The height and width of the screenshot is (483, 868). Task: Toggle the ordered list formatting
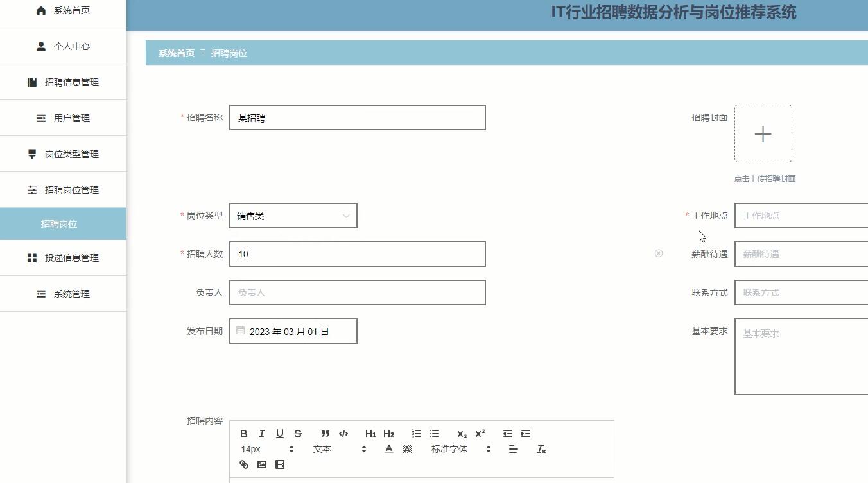pyautogui.click(x=416, y=433)
